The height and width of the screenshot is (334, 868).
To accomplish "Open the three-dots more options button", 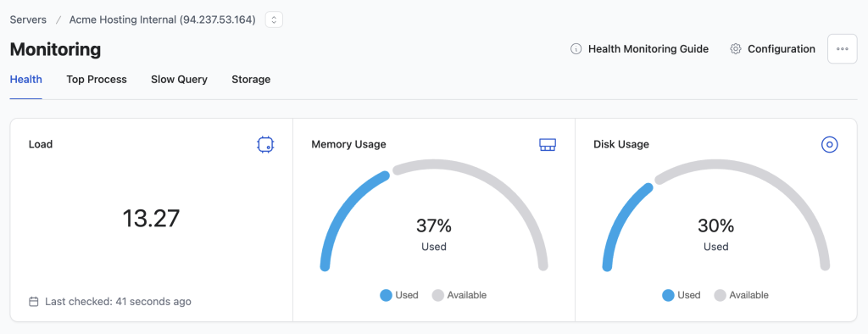I will 842,48.
